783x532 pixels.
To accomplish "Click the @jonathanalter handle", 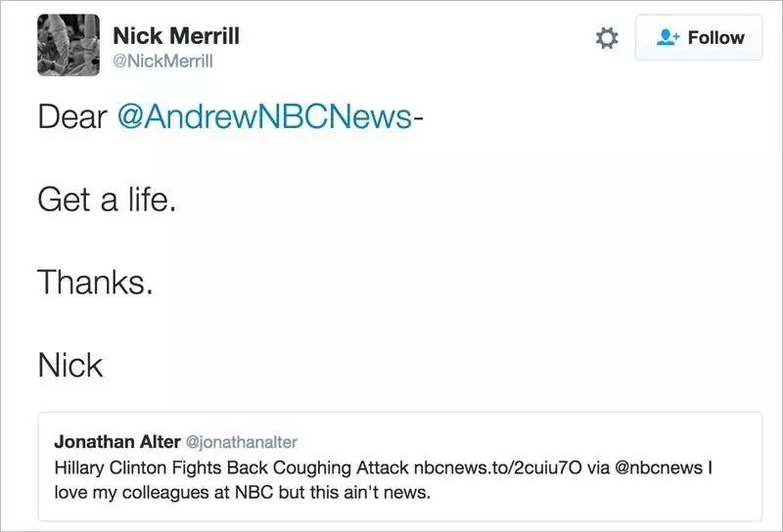I will tap(241, 442).
